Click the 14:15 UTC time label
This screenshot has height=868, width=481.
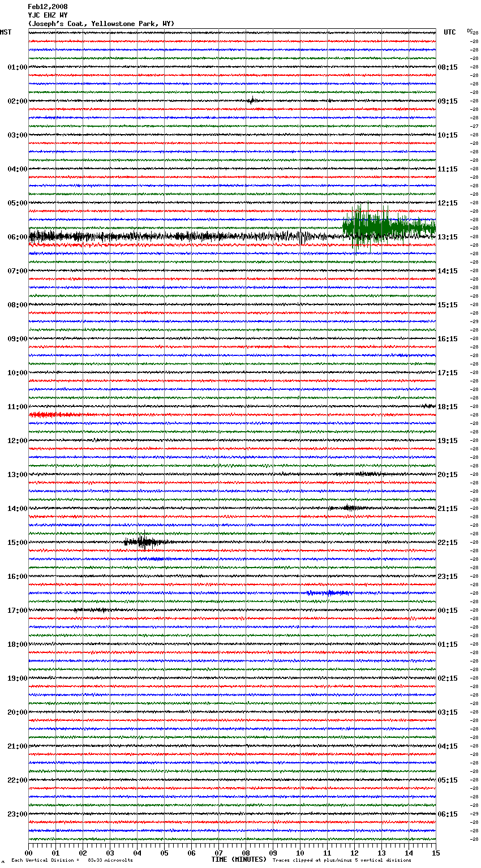(448, 271)
